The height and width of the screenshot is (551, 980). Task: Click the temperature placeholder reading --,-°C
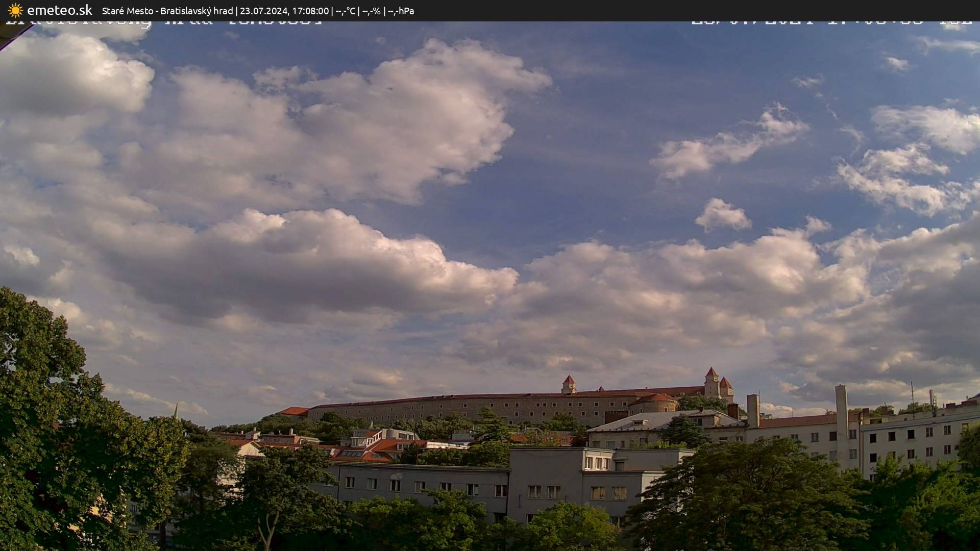tap(346, 10)
